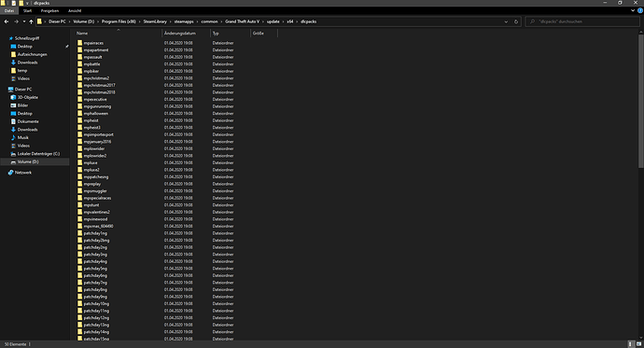Go back with the Back arrow
644x348 pixels.
coord(7,21)
